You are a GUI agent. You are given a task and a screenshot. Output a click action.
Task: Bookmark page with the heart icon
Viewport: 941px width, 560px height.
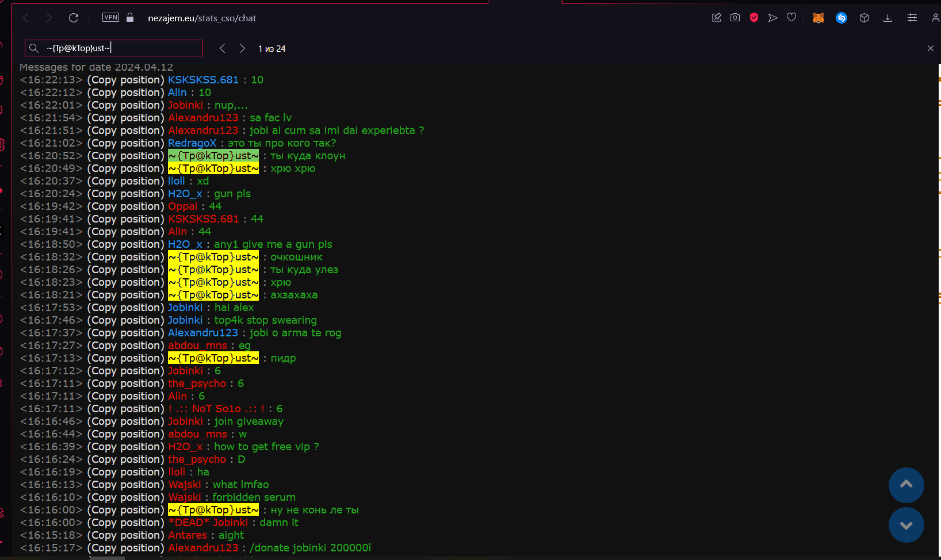tap(791, 18)
